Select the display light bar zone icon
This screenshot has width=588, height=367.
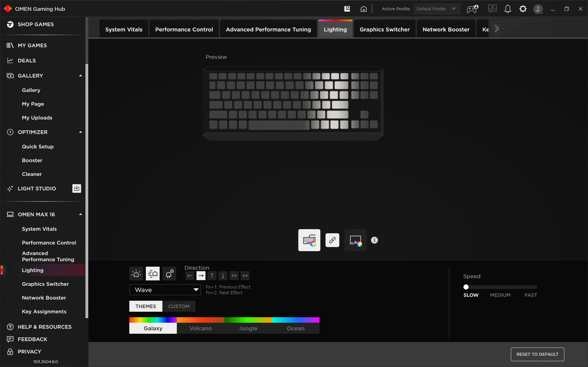pos(355,240)
